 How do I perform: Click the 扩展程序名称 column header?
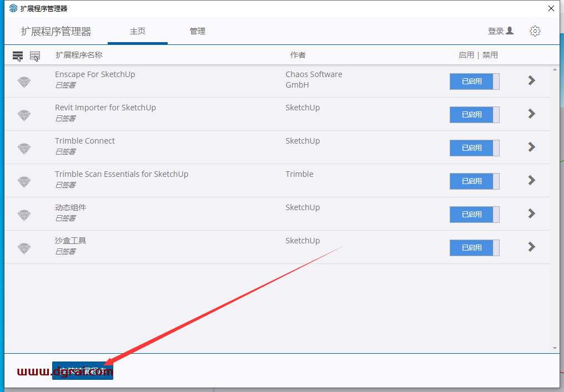point(79,55)
